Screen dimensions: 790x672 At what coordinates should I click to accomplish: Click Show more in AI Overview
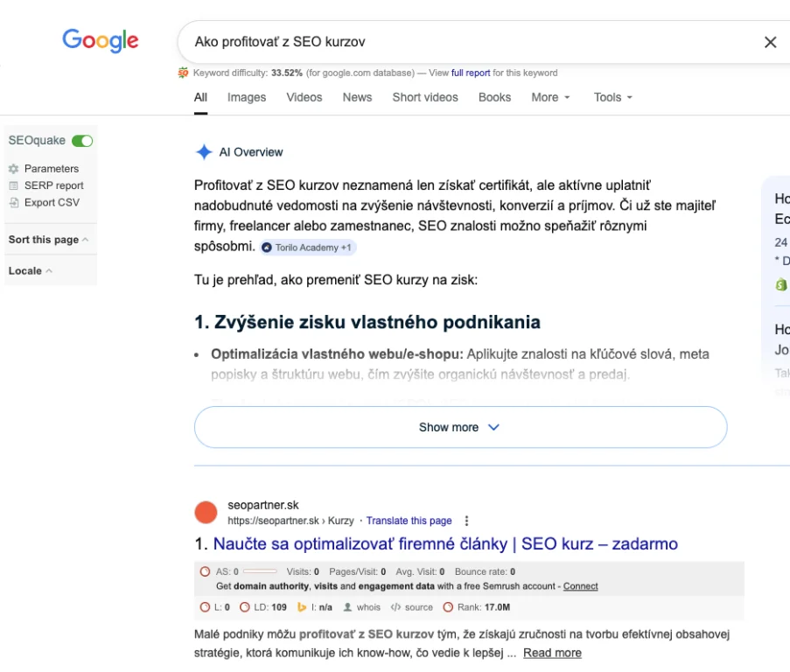coord(460,427)
